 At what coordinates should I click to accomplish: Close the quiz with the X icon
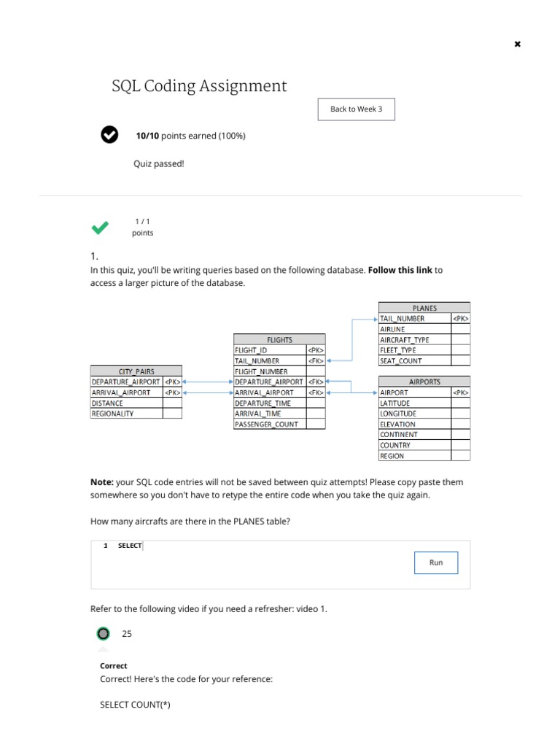click(518, 44)
